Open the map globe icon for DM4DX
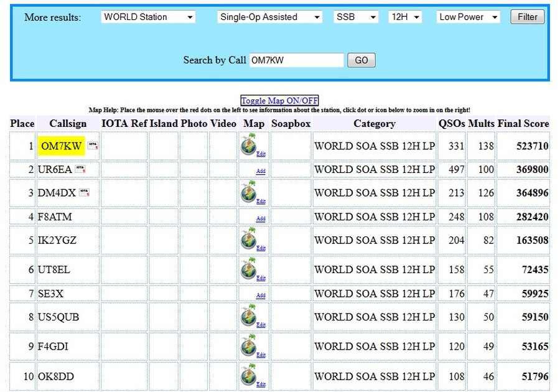This screenshot has height=392, width=560. [x=249, y=192]
